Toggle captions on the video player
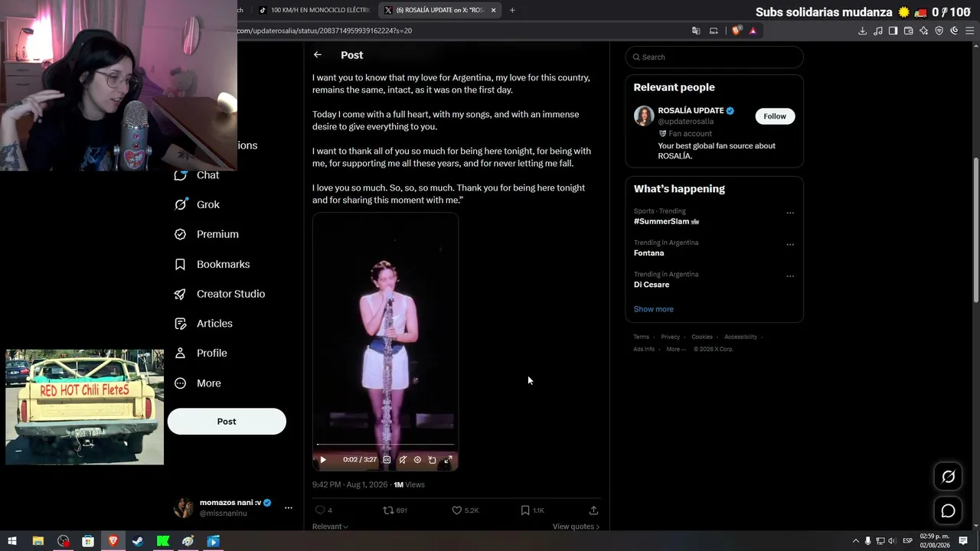980x551 pixels. (x=387, y=460)
